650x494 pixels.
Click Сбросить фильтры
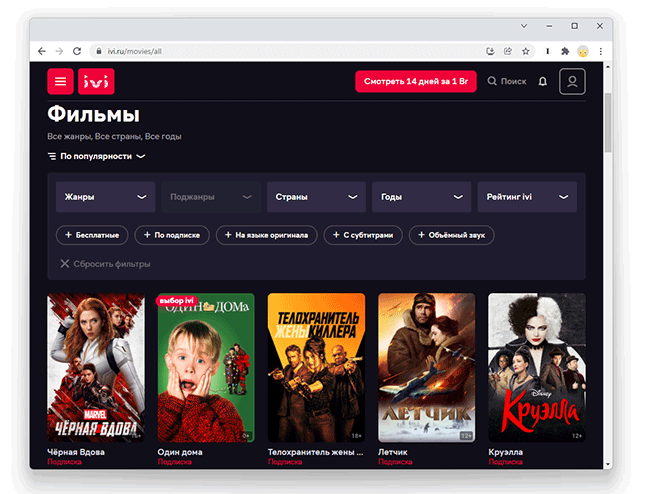(x=105, y=264)
